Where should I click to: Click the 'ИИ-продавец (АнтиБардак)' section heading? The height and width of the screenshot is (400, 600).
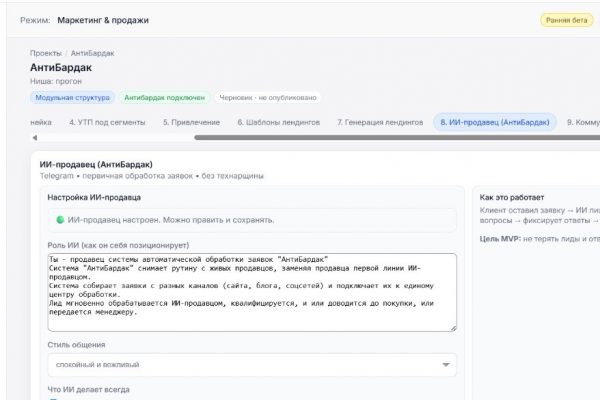click(x=96, y=165)
